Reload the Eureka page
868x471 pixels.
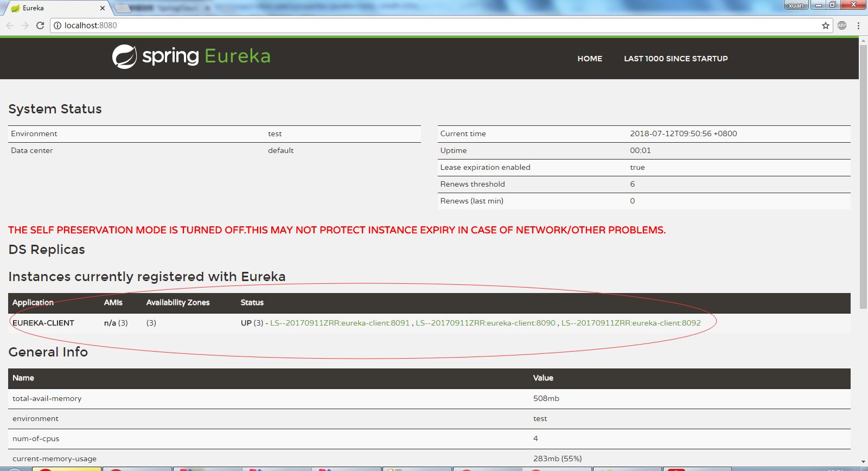(40, 26)
